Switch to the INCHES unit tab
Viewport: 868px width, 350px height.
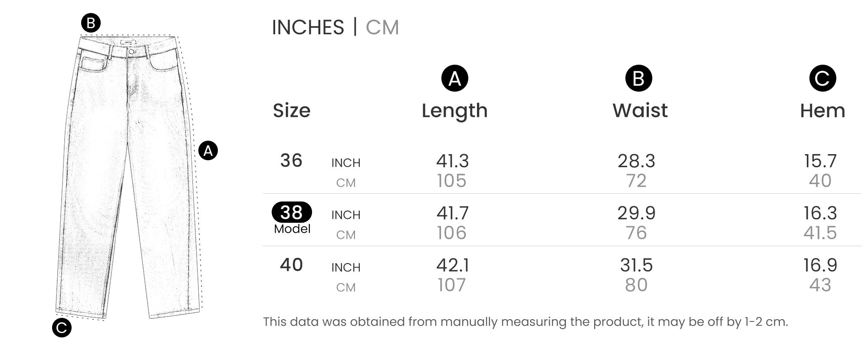pyautogui.click(x=308, y=27)
